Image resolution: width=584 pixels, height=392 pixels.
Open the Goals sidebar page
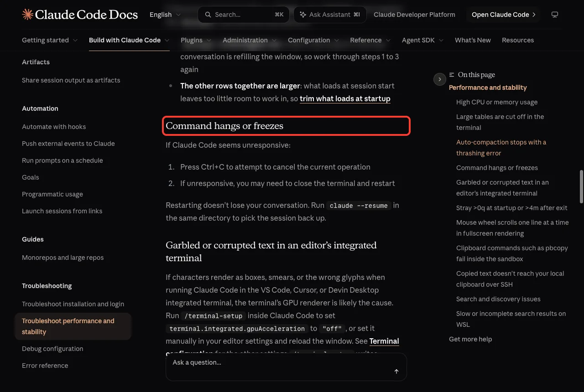[x=31, y=177]
